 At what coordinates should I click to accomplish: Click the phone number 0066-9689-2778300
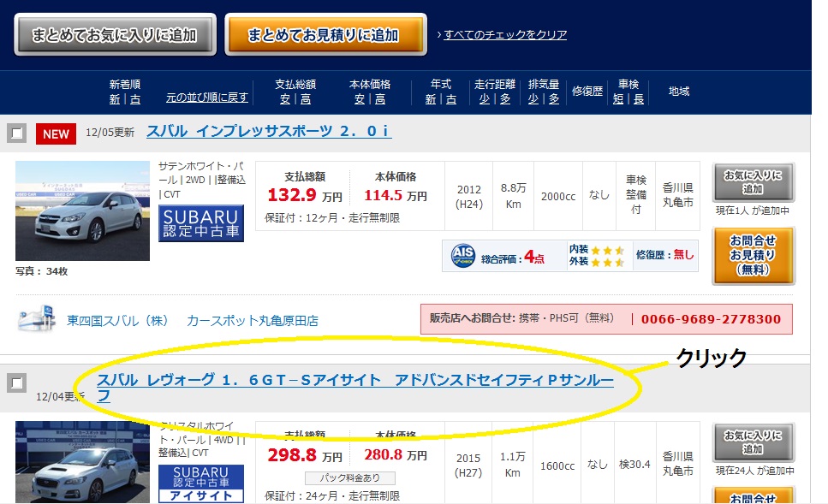point(711,319)
